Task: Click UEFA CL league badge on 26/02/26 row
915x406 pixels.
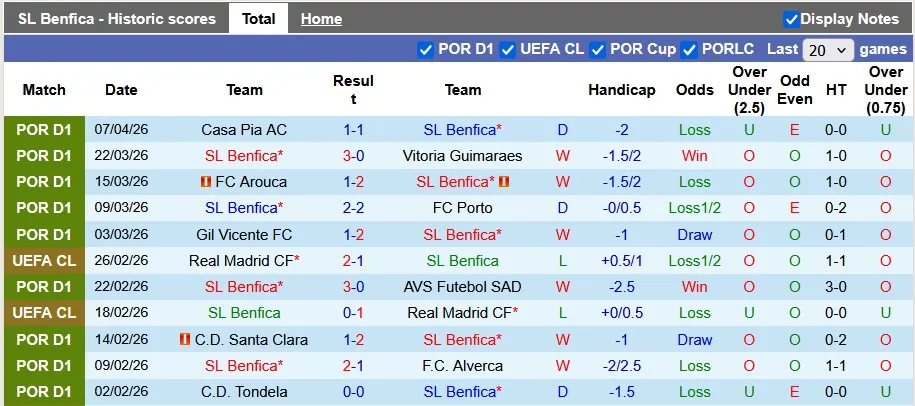Action: click(x=44, y=261)
